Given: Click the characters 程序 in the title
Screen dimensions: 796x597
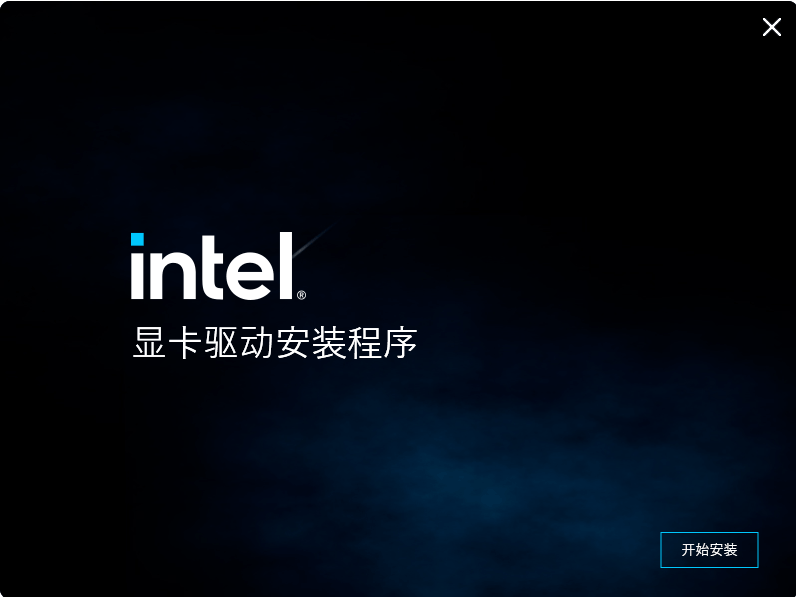Looking at the screenshot, I should 382,343.
